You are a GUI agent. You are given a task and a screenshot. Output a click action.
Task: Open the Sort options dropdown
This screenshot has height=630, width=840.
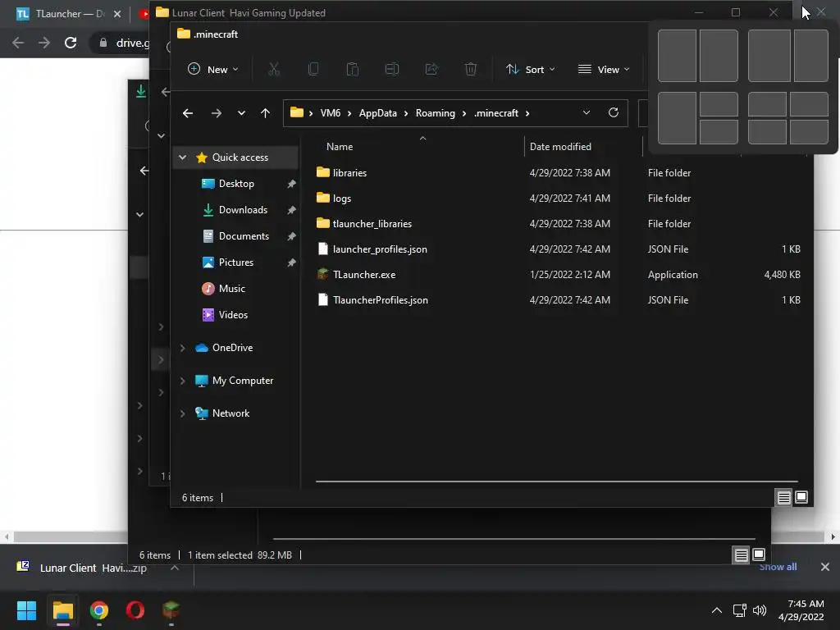coord(531,69)
